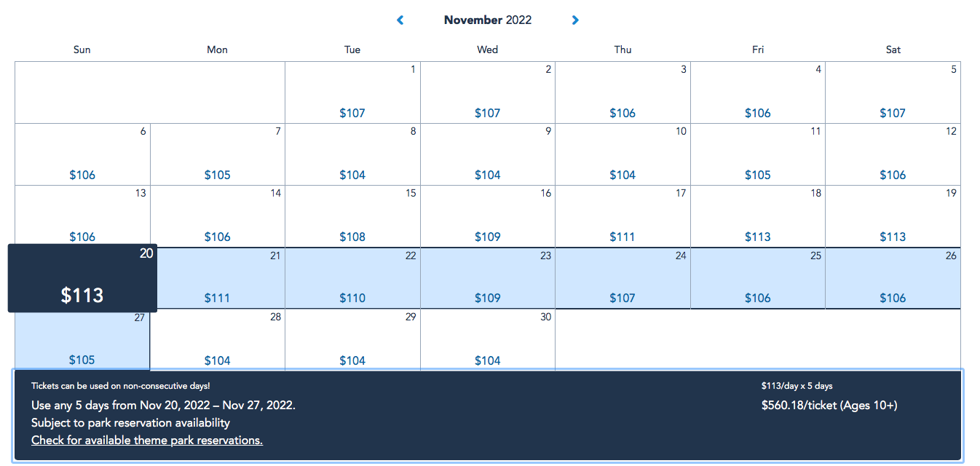Screen dimensions: 980x466
Task: Select November 28 priced $104
Action: [218, 340]
